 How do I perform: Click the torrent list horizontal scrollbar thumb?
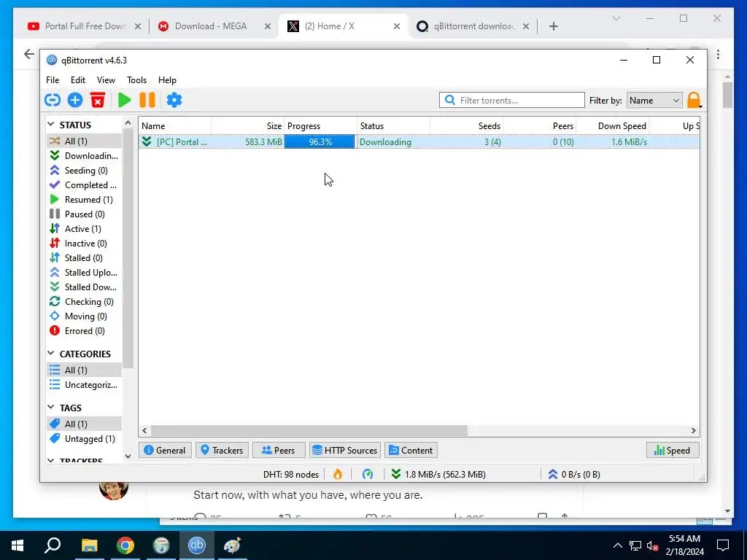point(309,430)
